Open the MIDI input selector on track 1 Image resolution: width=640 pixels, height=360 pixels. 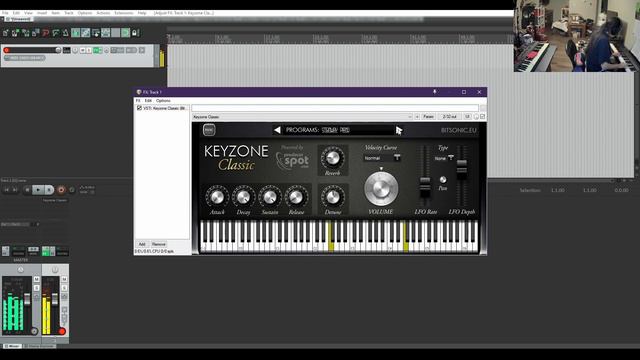coord(24,58)
